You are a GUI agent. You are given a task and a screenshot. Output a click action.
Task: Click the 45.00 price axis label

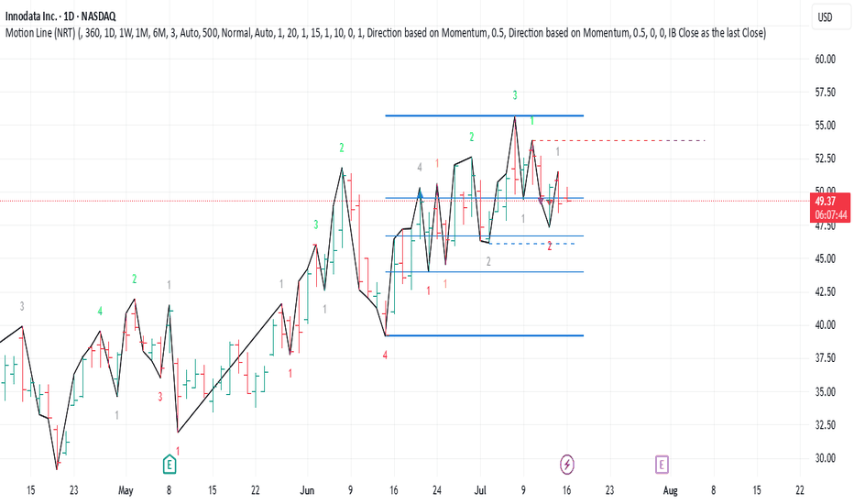(x=825, y=258)
